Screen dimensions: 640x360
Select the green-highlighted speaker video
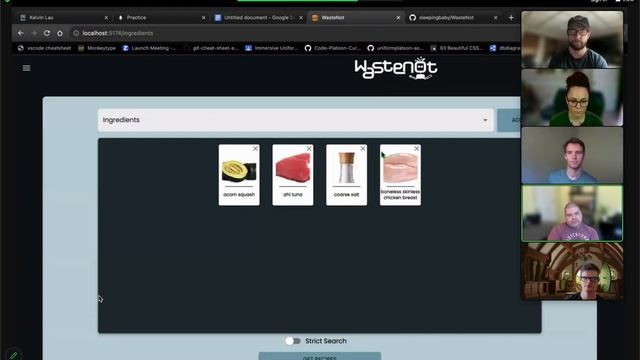[x=572, y=213]
